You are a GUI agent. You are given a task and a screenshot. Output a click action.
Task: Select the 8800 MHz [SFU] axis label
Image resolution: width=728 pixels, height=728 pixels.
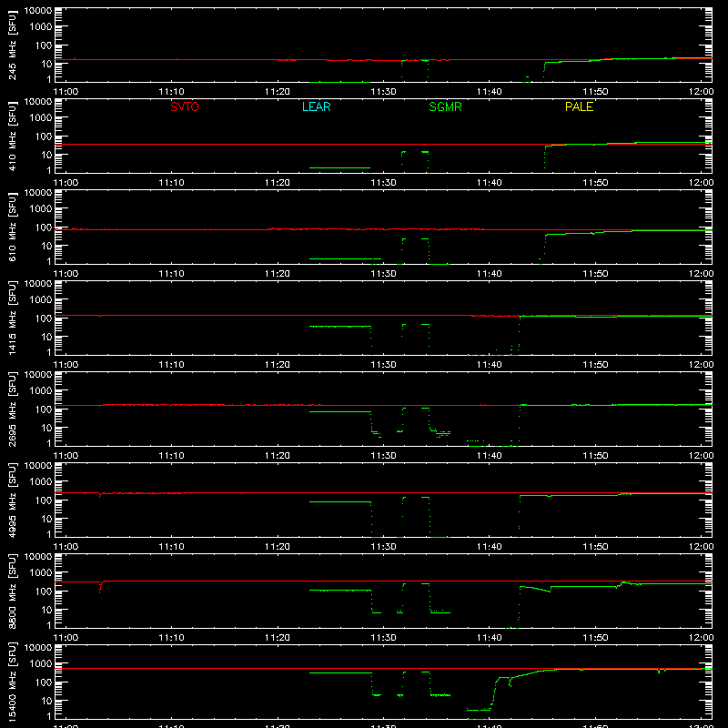click(13, 591)
